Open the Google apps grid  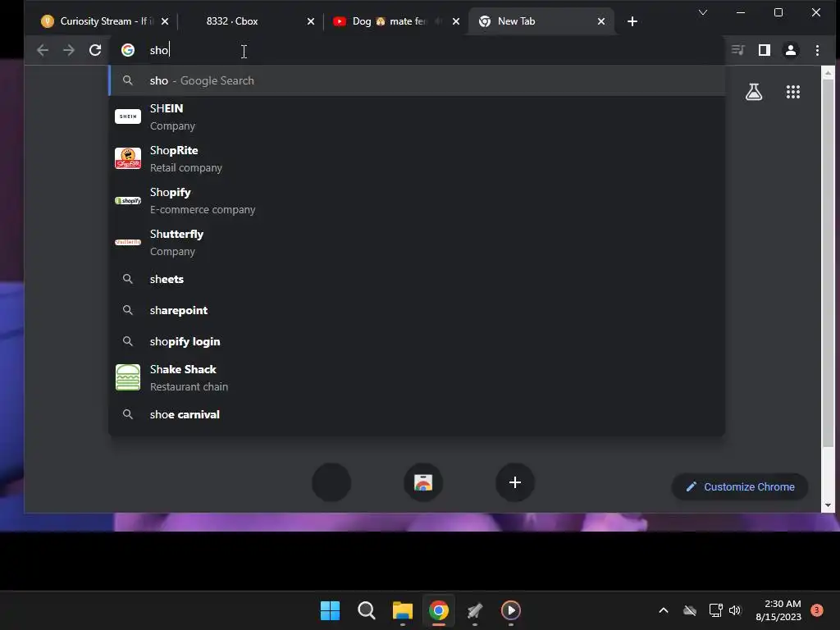(x=793, y=92)
